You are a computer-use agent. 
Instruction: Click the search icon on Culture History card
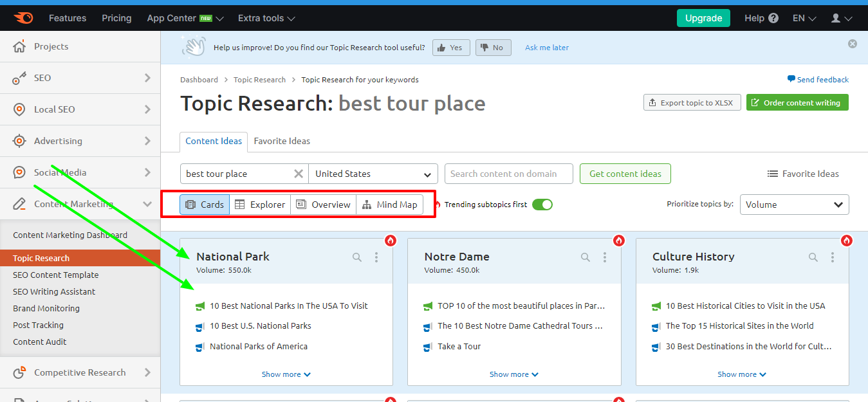(x=813, y=257)
